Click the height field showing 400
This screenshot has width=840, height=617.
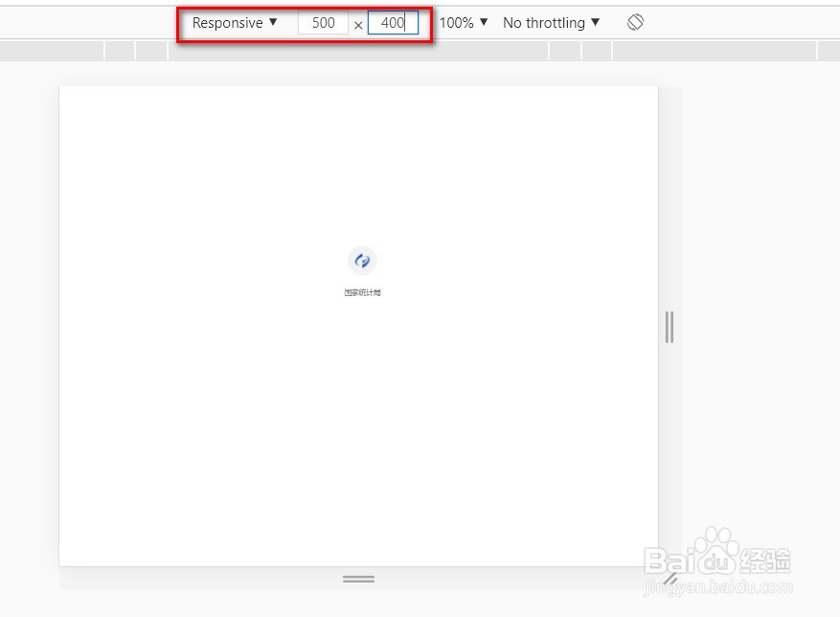393,23
